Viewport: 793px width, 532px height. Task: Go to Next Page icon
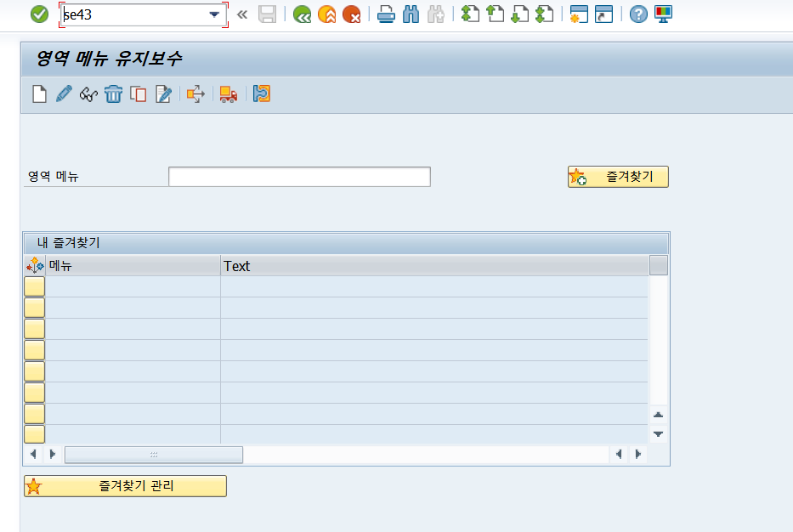coord(520,14)
